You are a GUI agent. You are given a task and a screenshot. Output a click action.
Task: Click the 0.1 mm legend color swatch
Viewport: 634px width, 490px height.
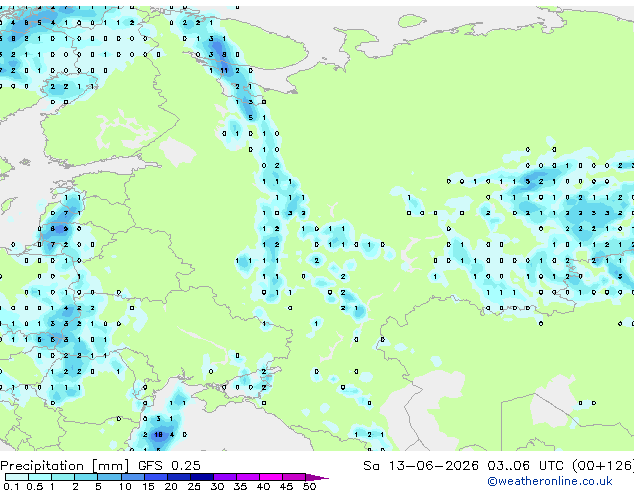[x=17, y=477]
